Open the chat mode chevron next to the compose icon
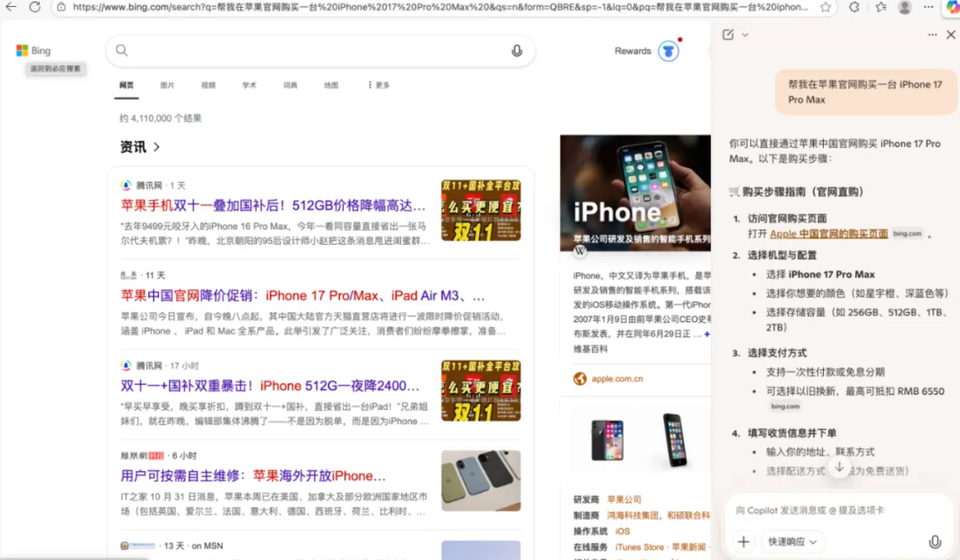 coord(746,34)
